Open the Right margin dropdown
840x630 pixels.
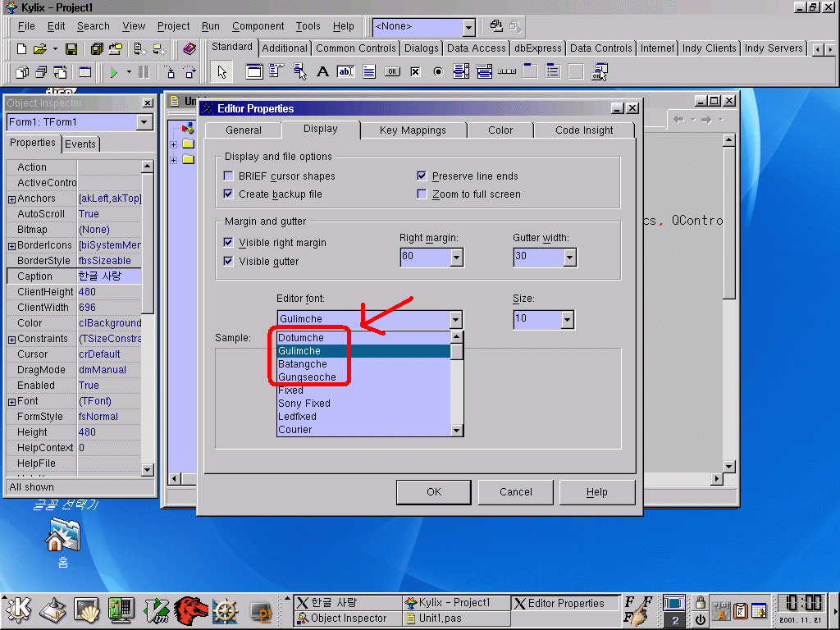click(x=456, y=258)
